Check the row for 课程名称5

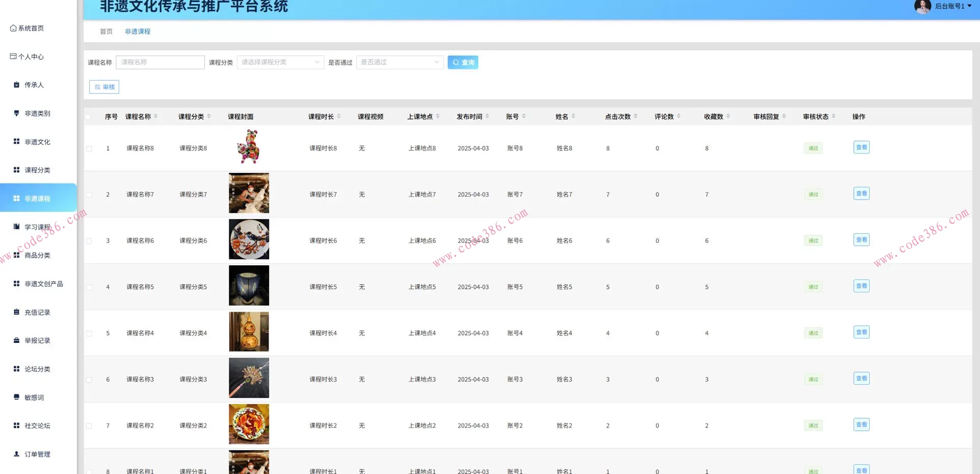[89, 287]
